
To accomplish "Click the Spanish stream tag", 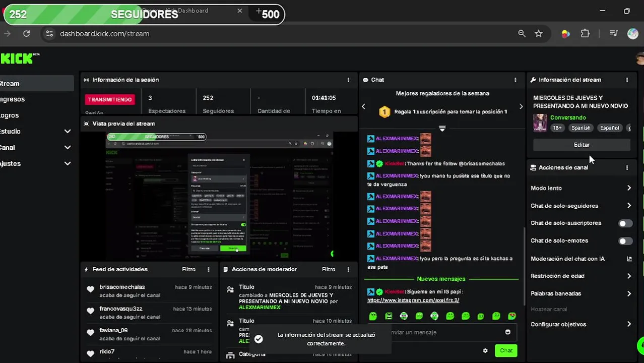I will [x=581, y=128].
